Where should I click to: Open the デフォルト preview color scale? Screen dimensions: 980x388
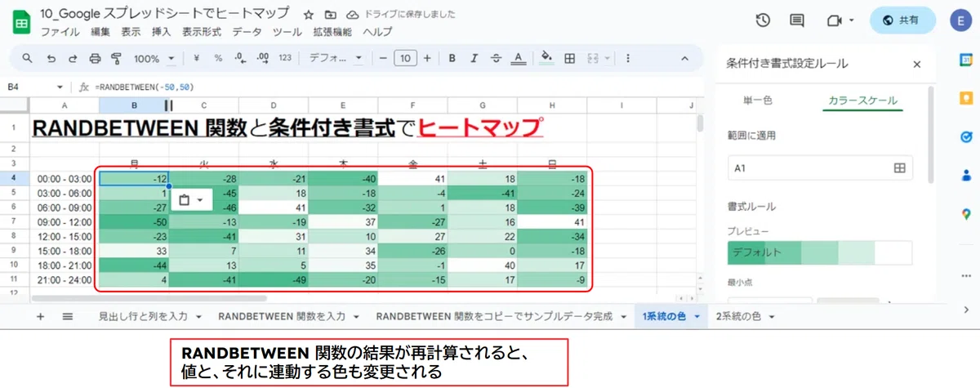820,252
